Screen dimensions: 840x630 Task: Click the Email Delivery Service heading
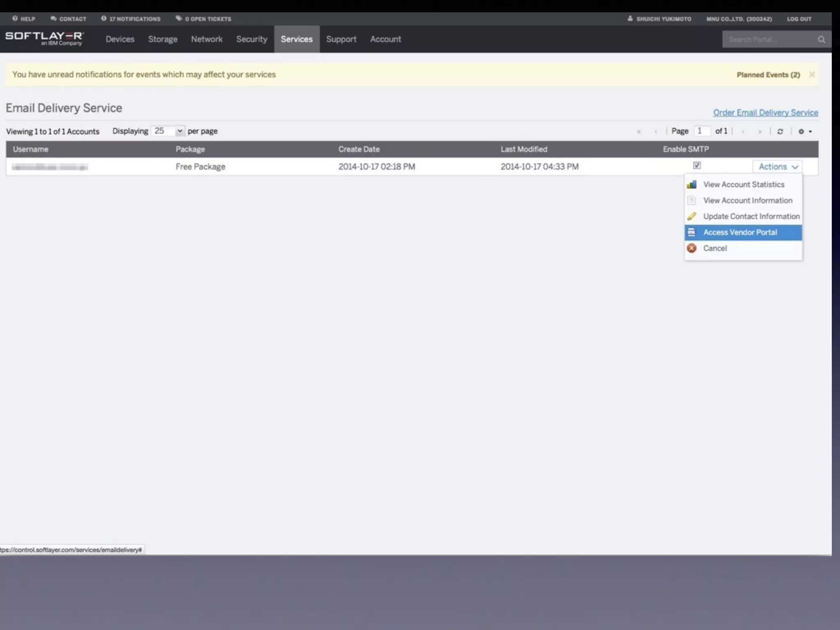(x=64, y=108)
